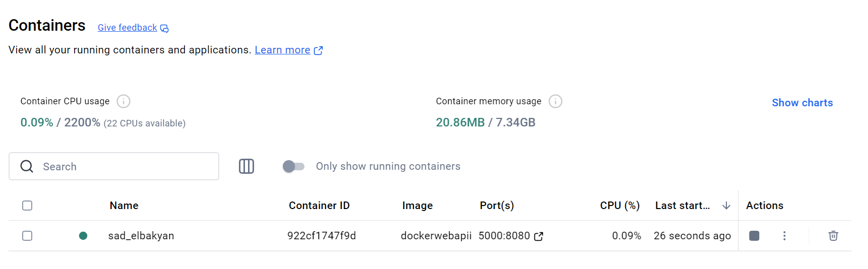This screenshot has width=868, height=269.
Task: Sort table by Name column header
Action: (124, 206)
